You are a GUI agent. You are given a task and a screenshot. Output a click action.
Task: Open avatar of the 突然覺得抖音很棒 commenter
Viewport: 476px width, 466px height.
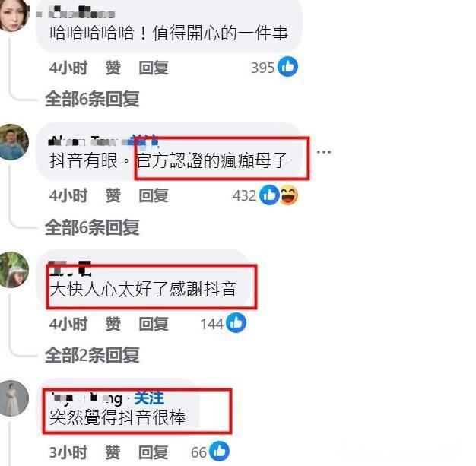pyautogui.click(x=14, y=398)
